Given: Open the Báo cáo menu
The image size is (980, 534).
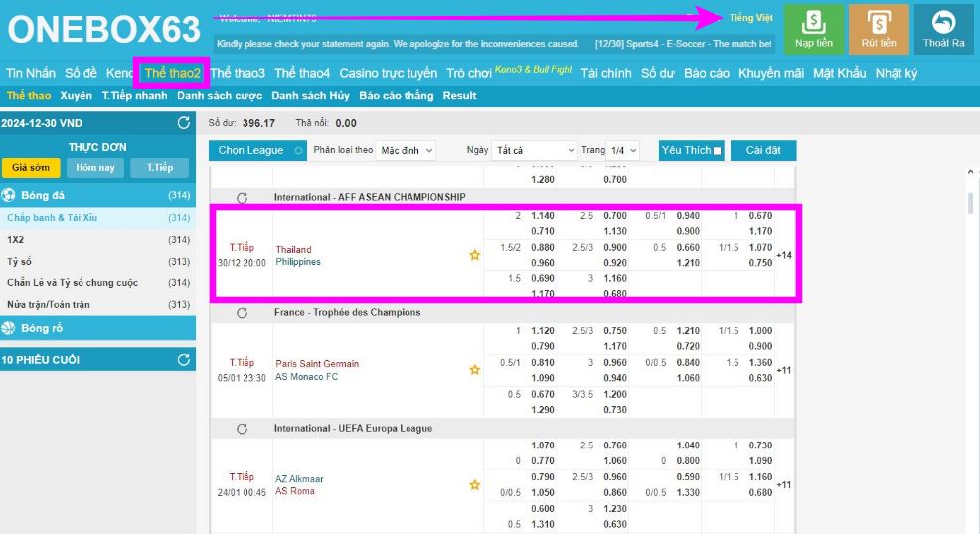Looking at the screenshot, I should [707, 73].
